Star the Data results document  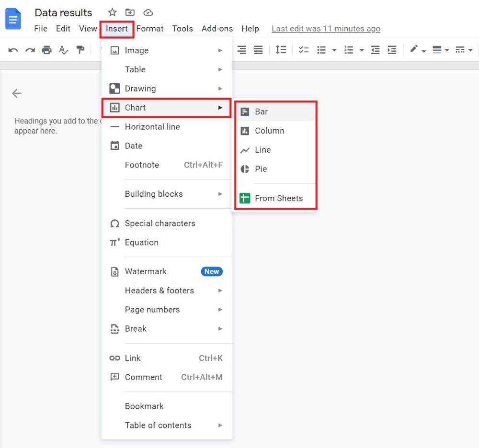pos(112,12)
